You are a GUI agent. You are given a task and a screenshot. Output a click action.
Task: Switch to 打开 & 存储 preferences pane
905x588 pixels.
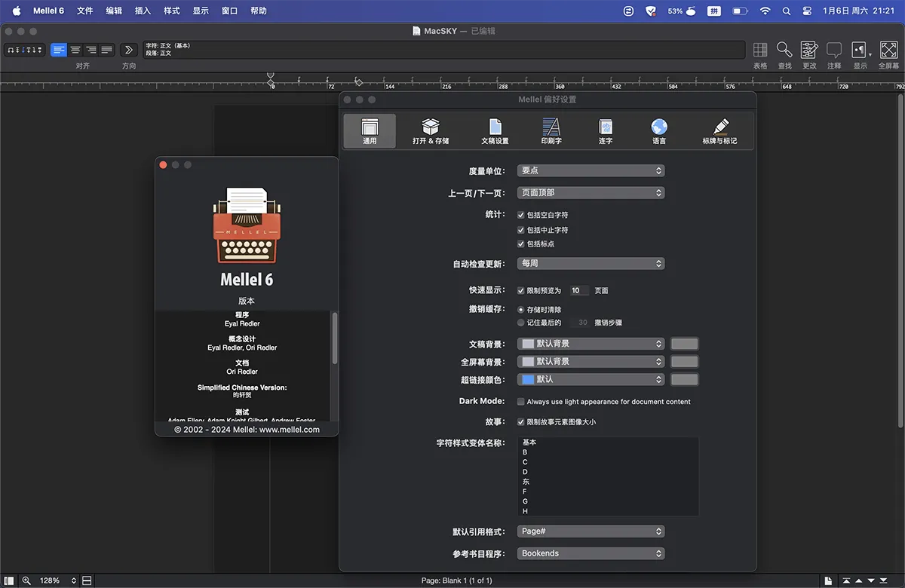[x=431, y=130]
